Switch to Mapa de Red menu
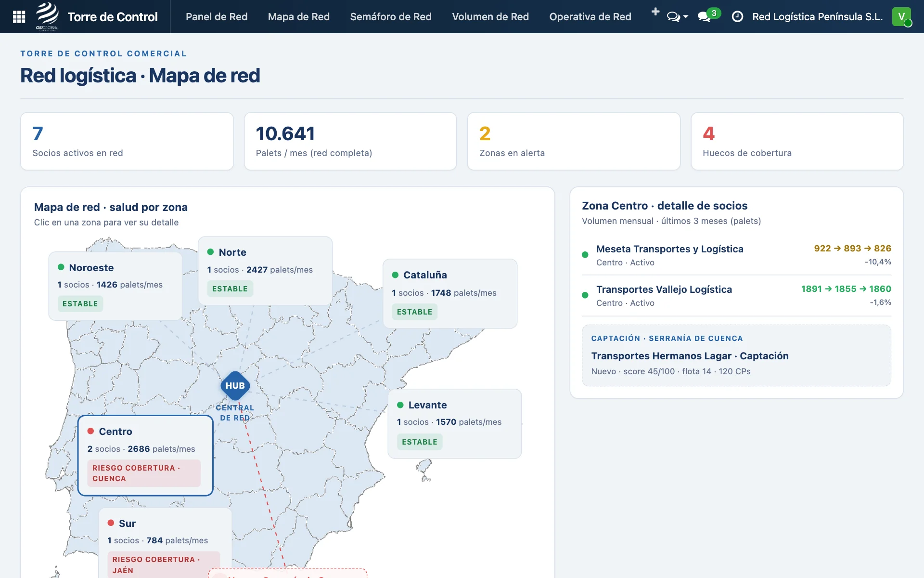The width and height of the screenshot is (924, 578). click(x=298, y=17)
